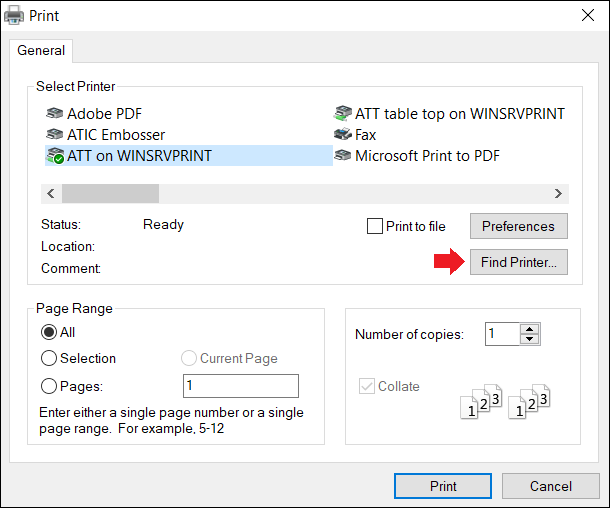This screenshot has height=508, width=610.
Task: Click the Ready status text
Action: (x=163, y=224)
